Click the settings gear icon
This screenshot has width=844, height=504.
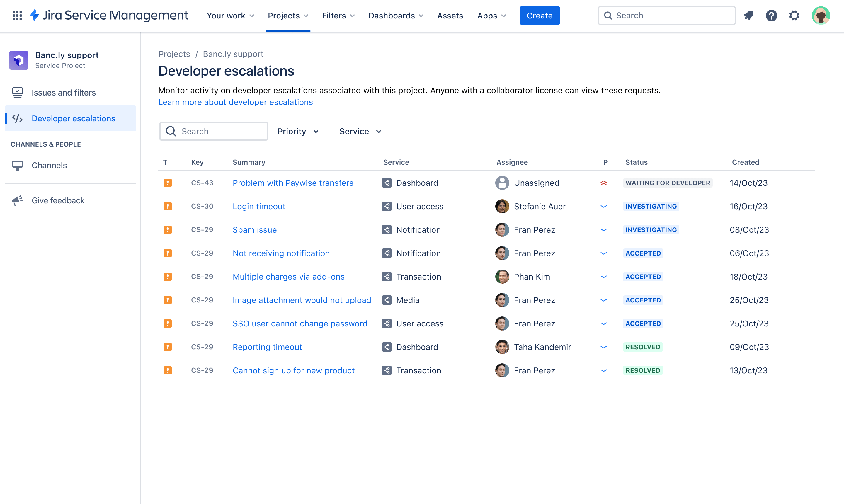point(794,16)
